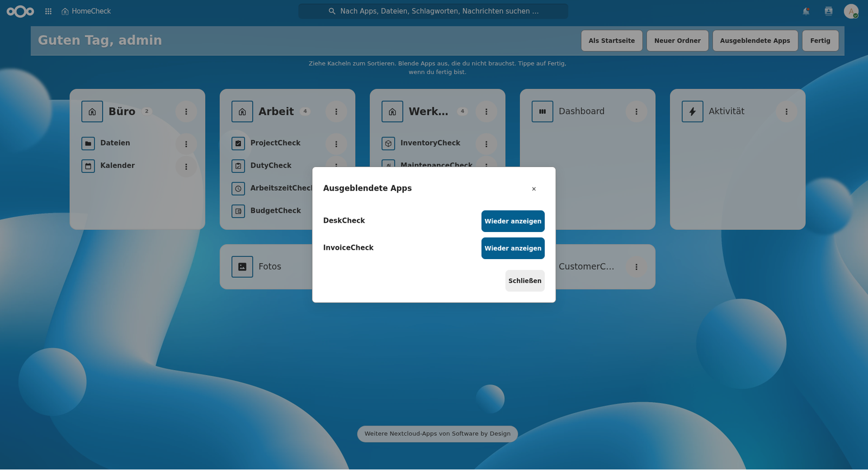The width and height of the screenshot is (868, 470).
Task: Click the Arbeit folder title
Action: (x=276, y=112)
